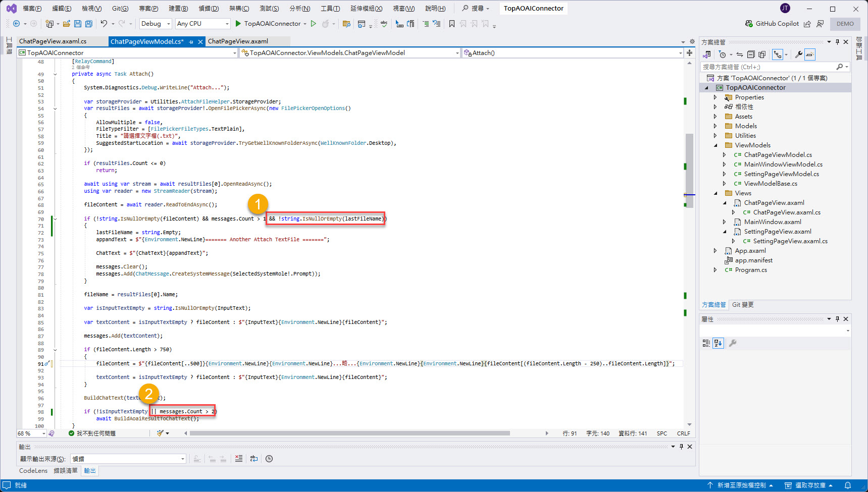Toggle categorized view in Properties panel
The height and width of the screenshot is (492, 868).
[706, 343]
